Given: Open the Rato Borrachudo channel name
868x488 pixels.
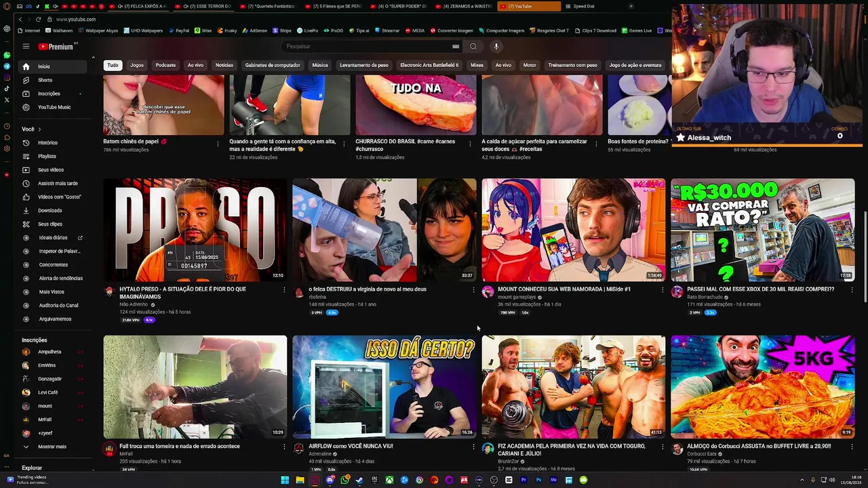Looking at the screenshot, I should pyautogui.click(x=705, y=297).
